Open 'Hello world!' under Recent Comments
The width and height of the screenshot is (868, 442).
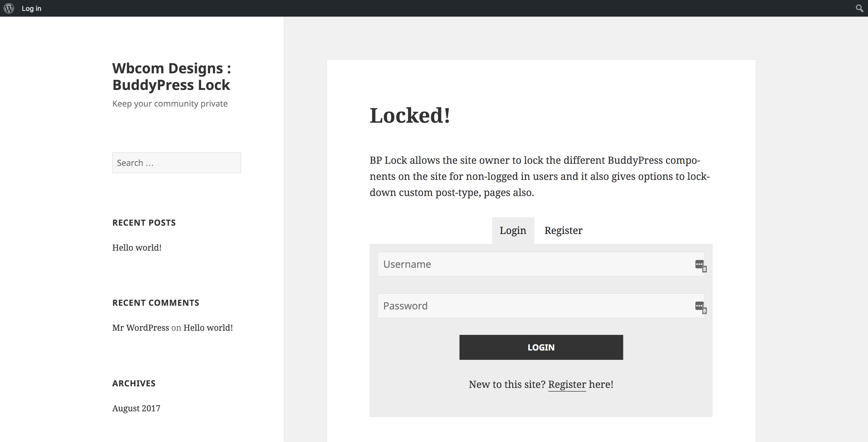click(x=208, y=327)
